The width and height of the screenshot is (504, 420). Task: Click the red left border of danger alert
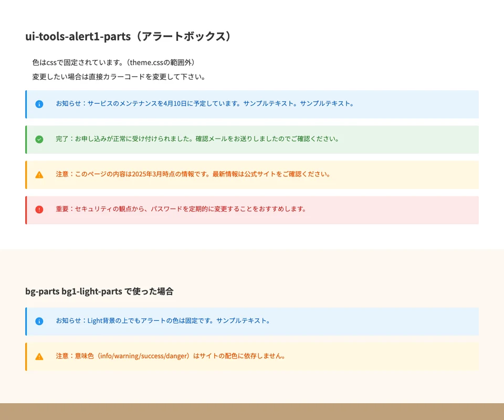coord(26,209)
